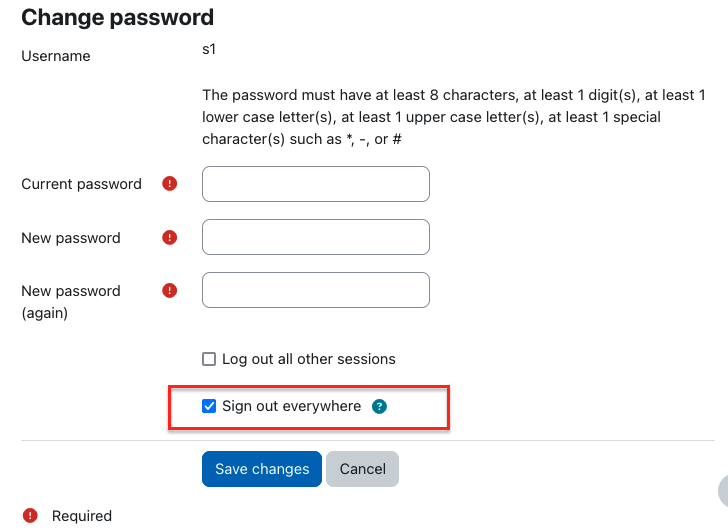Click the Change password heading
Image resolution: width=728 pixels, height=532 pixels.
(117, 18)
